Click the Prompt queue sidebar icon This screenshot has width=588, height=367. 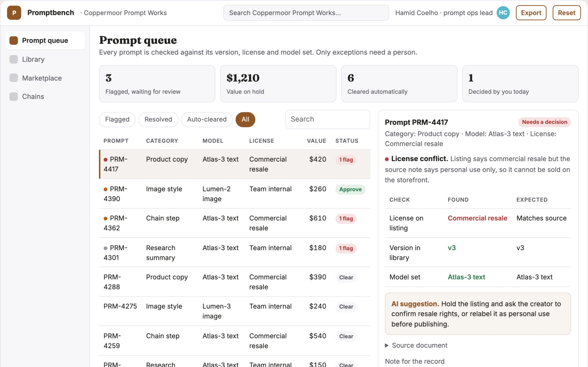coord(14,40)
